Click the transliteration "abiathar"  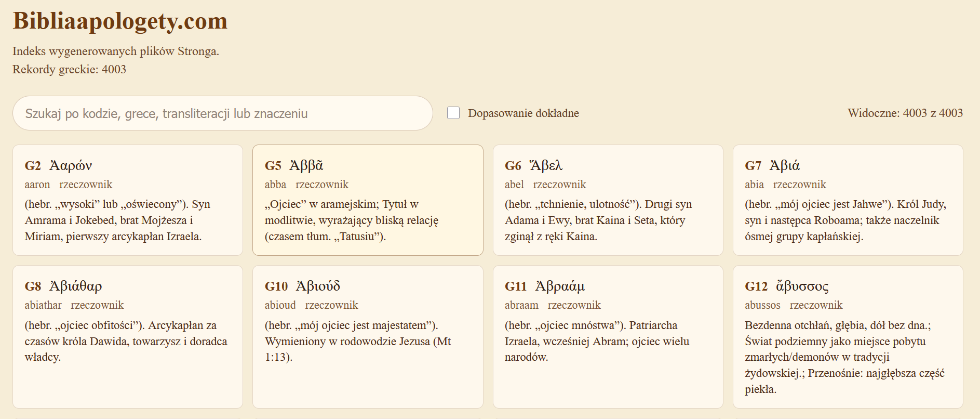click(x=43, y=305)
